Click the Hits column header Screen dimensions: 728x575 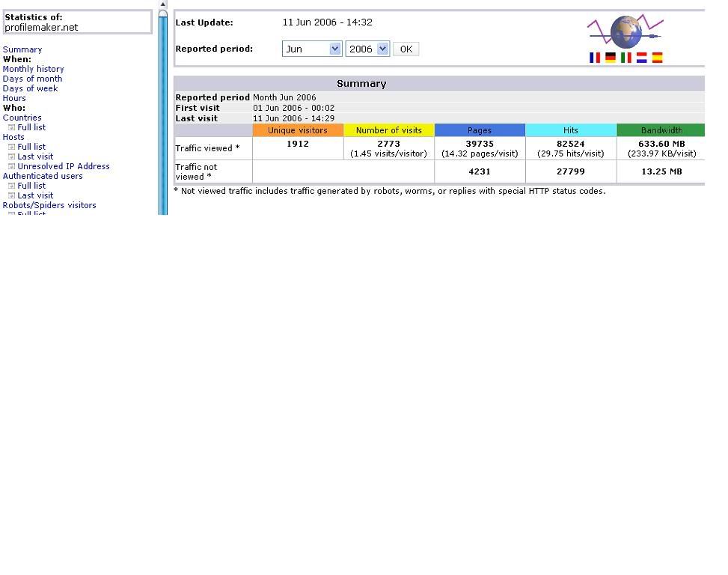(571, 130)
